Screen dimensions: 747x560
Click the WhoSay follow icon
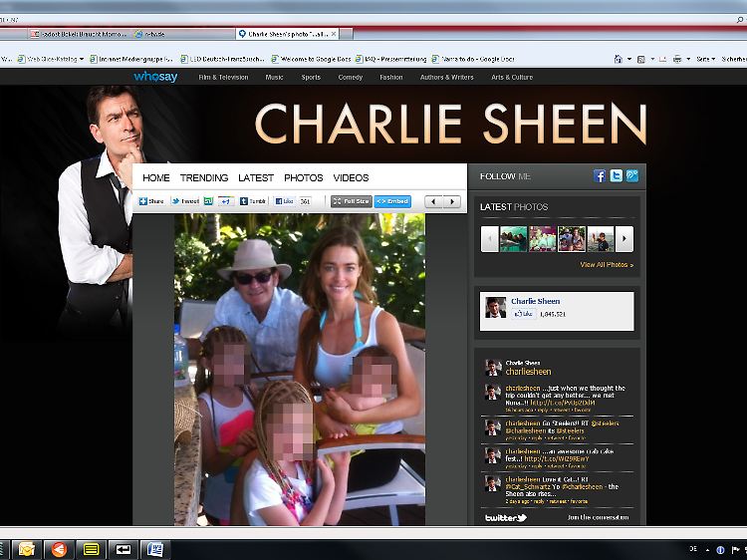click(x=632, y=175)
